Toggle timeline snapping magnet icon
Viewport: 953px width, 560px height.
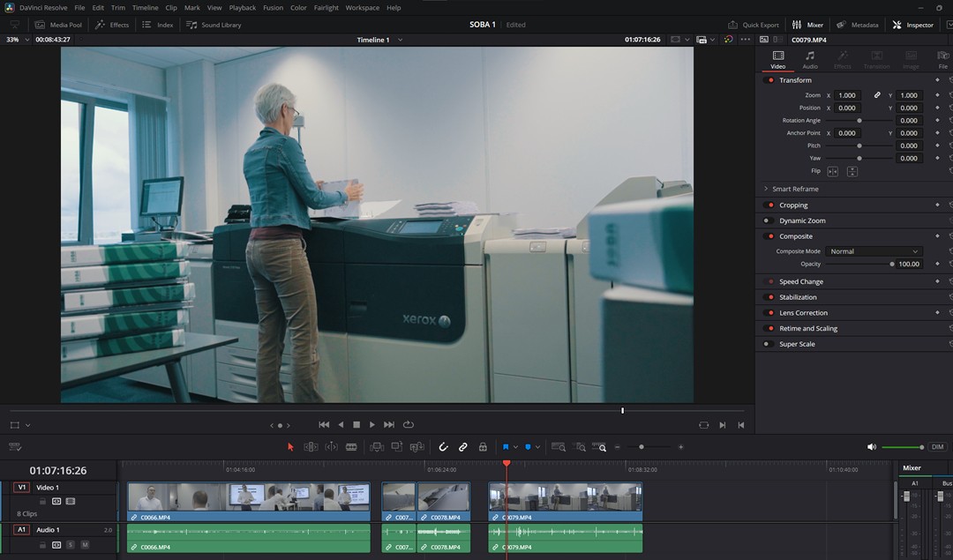(x=443, y=447)
